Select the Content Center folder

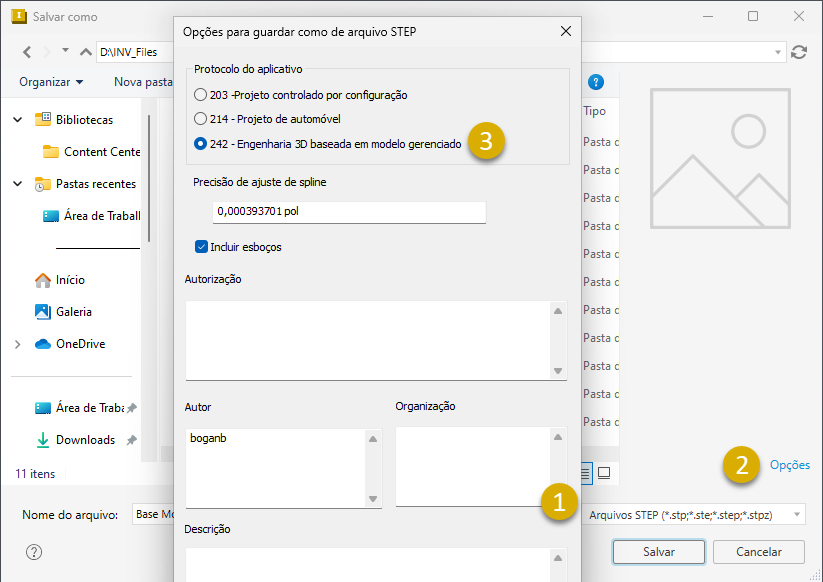pos(91,152)
